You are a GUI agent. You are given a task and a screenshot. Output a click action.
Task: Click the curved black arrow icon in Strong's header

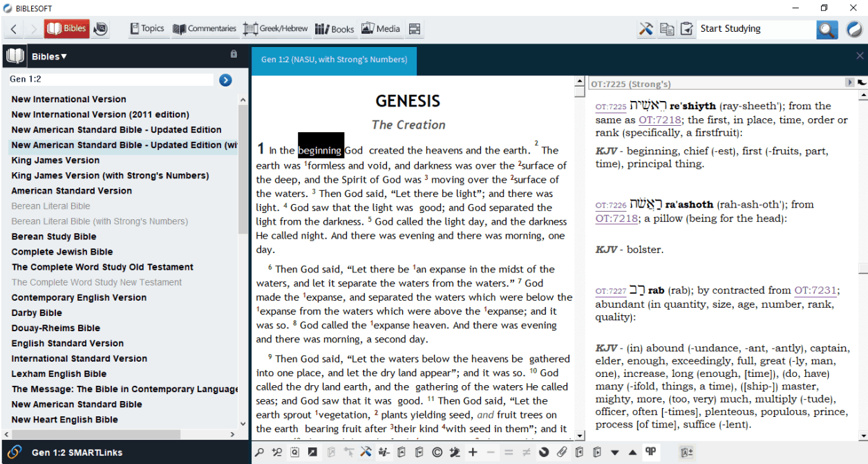(862, 83)
